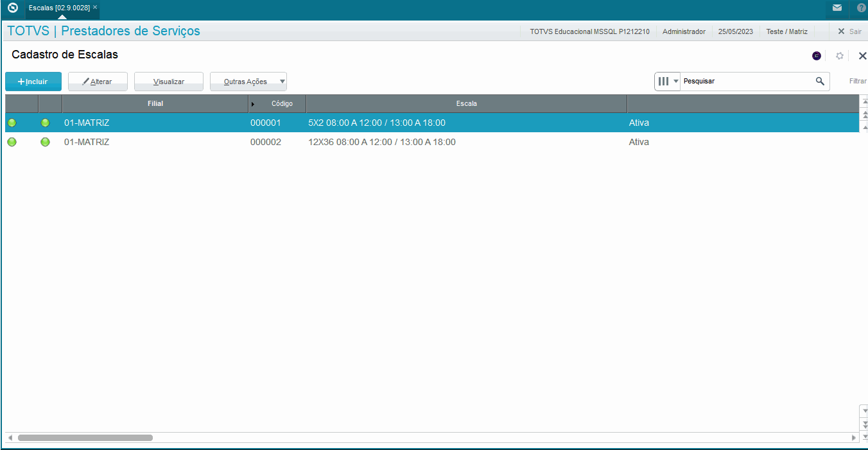
Task: Open the mail envelope messages icon
Action: (837, 8)
